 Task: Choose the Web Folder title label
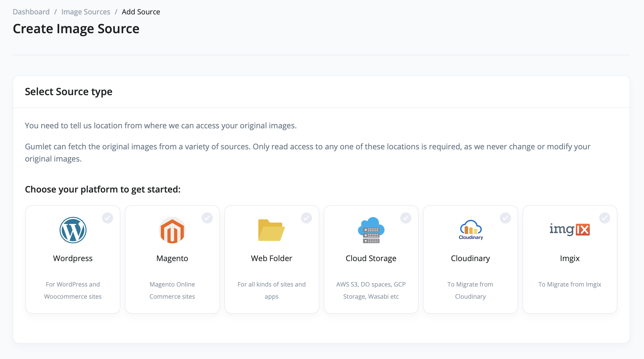coord(271,258)
